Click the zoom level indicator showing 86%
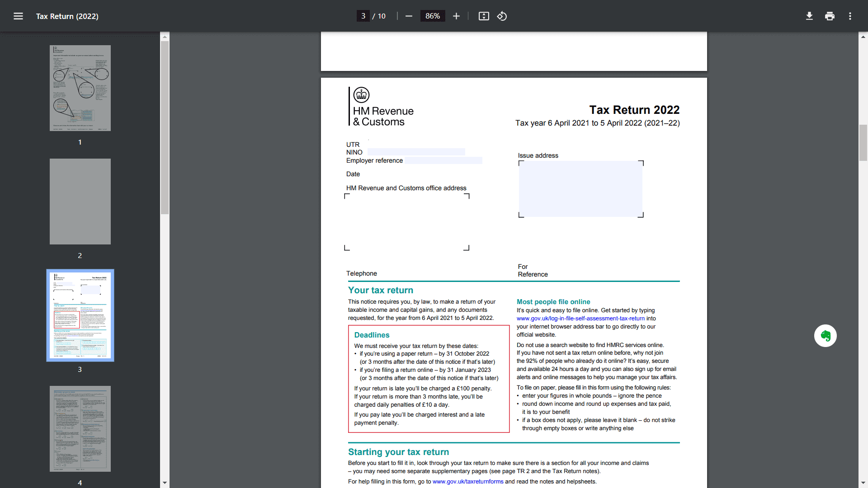 point(433,16)
